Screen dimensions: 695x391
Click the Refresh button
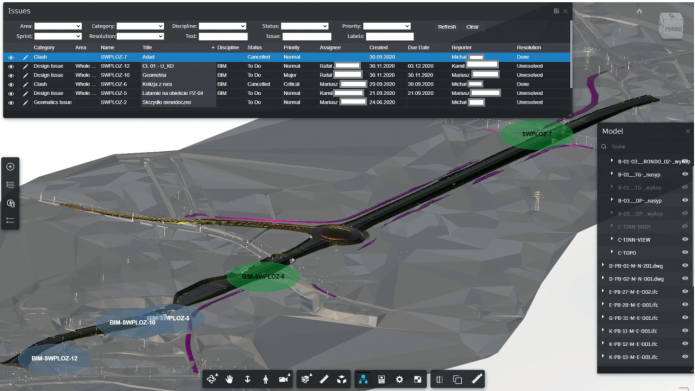447,27
